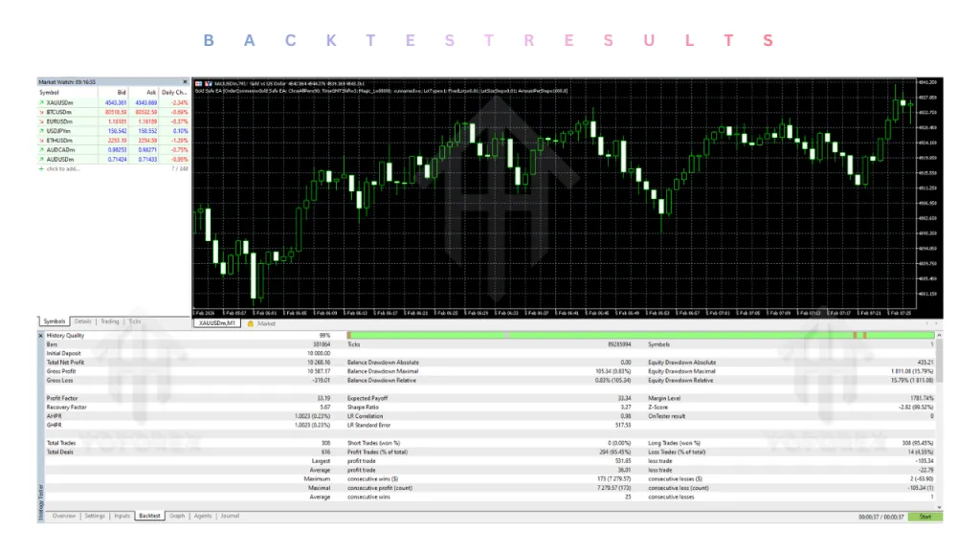Open the Ticks tab in Market Watch
980x551 pixels.
click(x=134, y=321)
